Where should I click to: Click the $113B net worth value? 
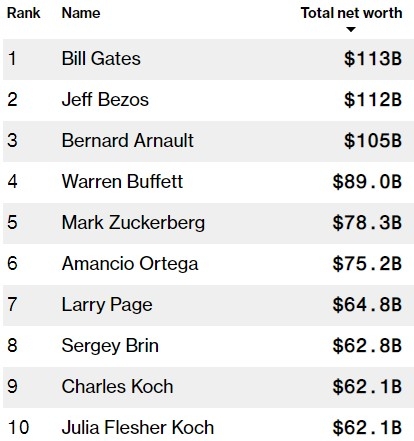coord(373,59)
